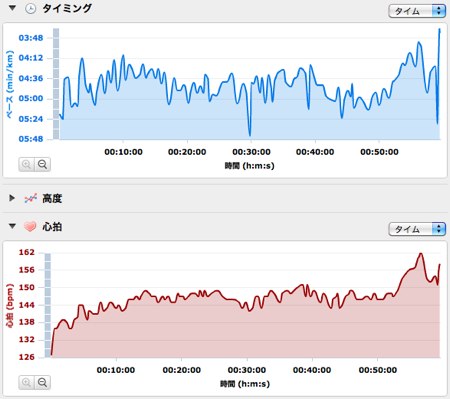Screen dimensions: 450x399
Task: Click the heart icon beside 心拍
Action: point(30,227)
